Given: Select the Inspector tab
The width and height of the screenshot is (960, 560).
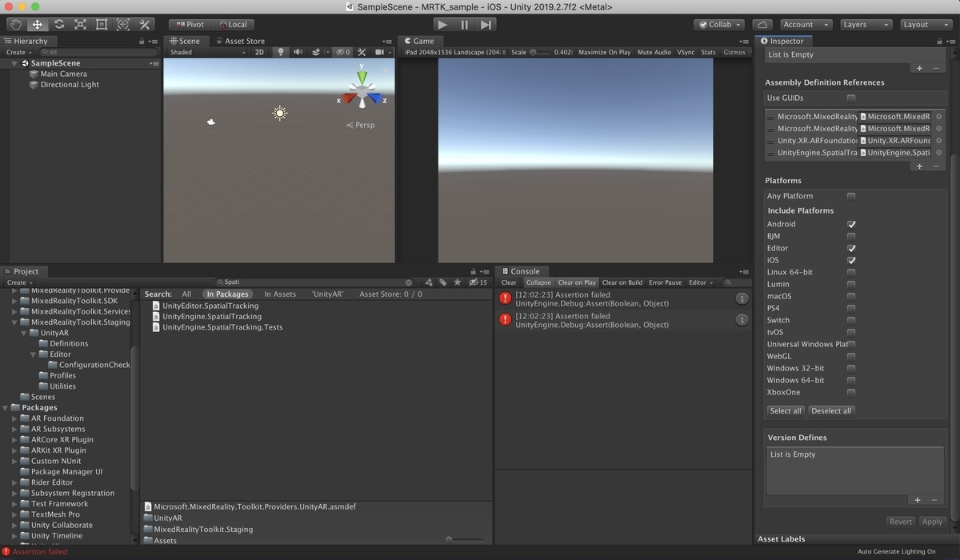Looking at the screenshot, I should coord(782,41).
